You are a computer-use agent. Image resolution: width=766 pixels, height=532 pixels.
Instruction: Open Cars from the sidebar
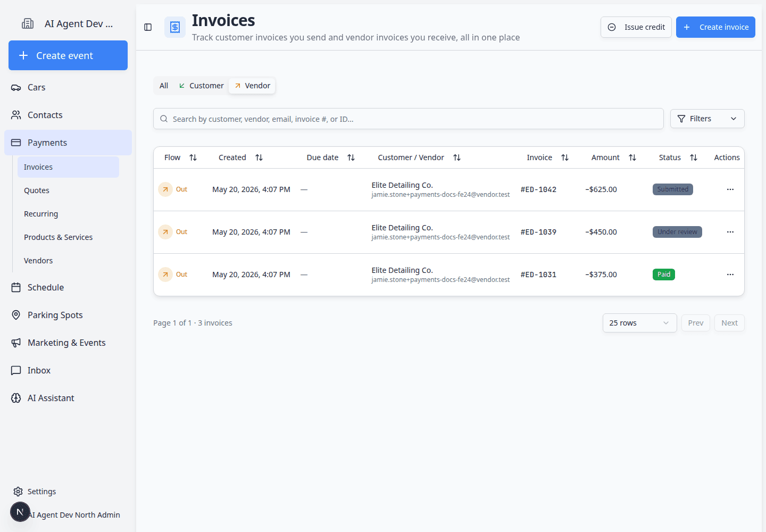coord(68,87)
